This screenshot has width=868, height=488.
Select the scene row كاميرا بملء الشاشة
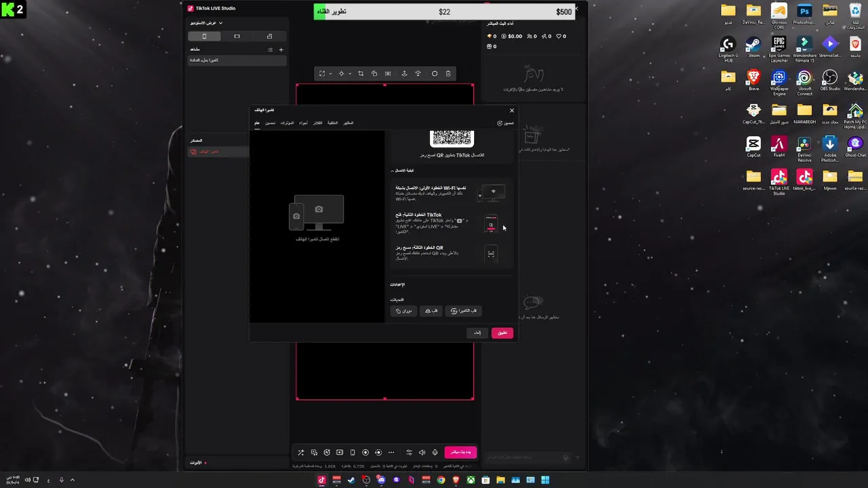point(237,60)
